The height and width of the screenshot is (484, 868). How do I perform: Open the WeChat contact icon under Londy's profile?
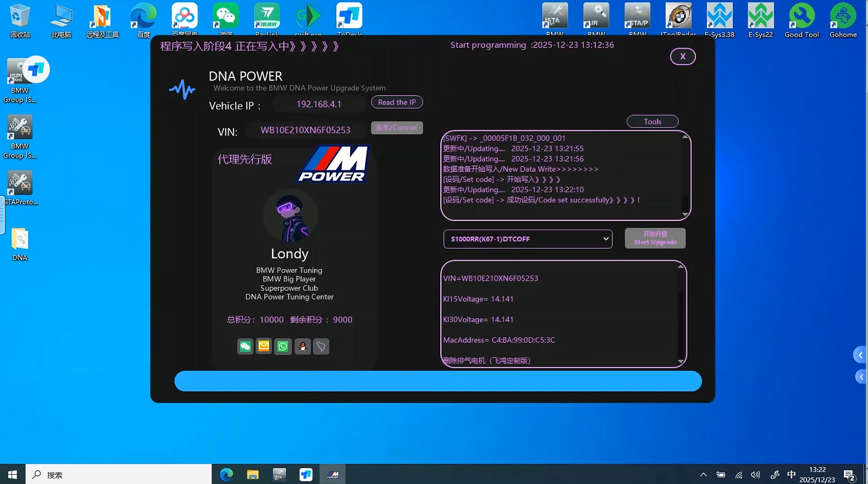[245, 346]
